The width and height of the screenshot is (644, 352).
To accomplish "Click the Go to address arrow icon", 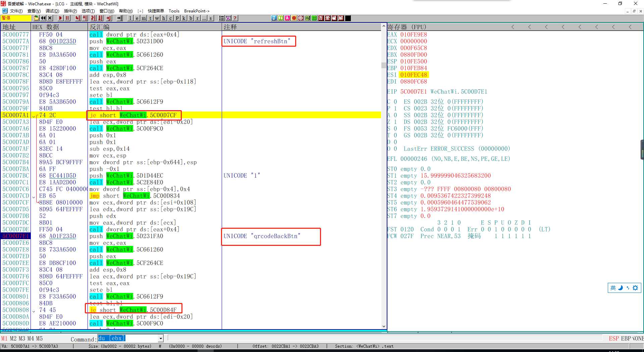I will click(120, 18).
